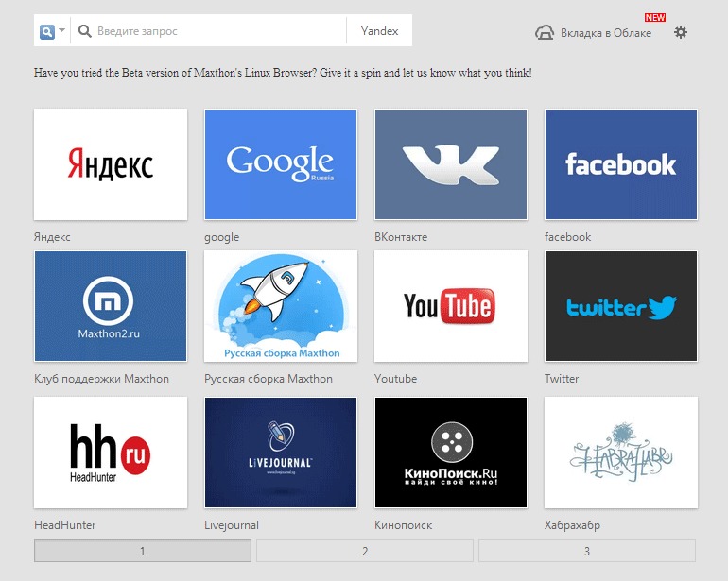This screenshot has height=581, width=728.
Task: Click the 'ВКонтакте' caption text
Action: (401, 237)
